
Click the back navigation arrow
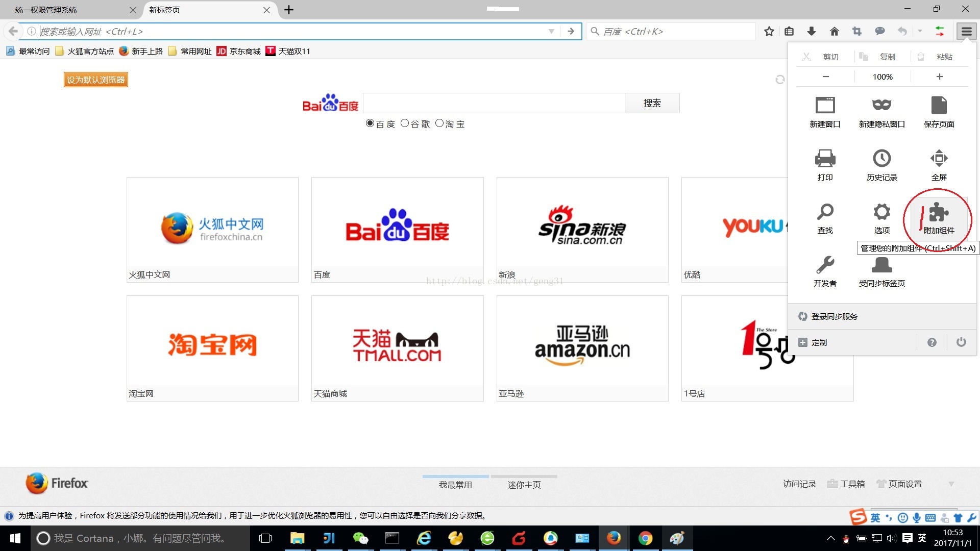tap(13, 32)
